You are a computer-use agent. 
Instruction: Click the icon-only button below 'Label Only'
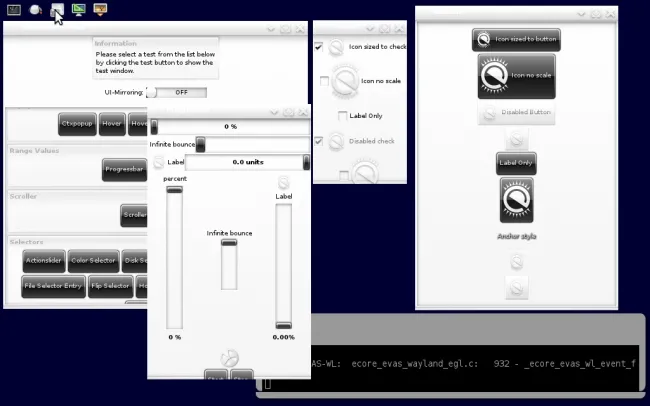517,200
